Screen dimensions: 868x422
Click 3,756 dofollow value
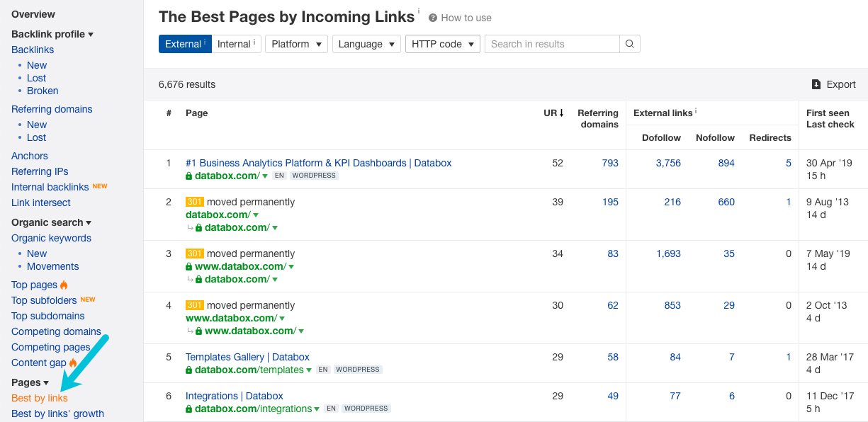668,163
